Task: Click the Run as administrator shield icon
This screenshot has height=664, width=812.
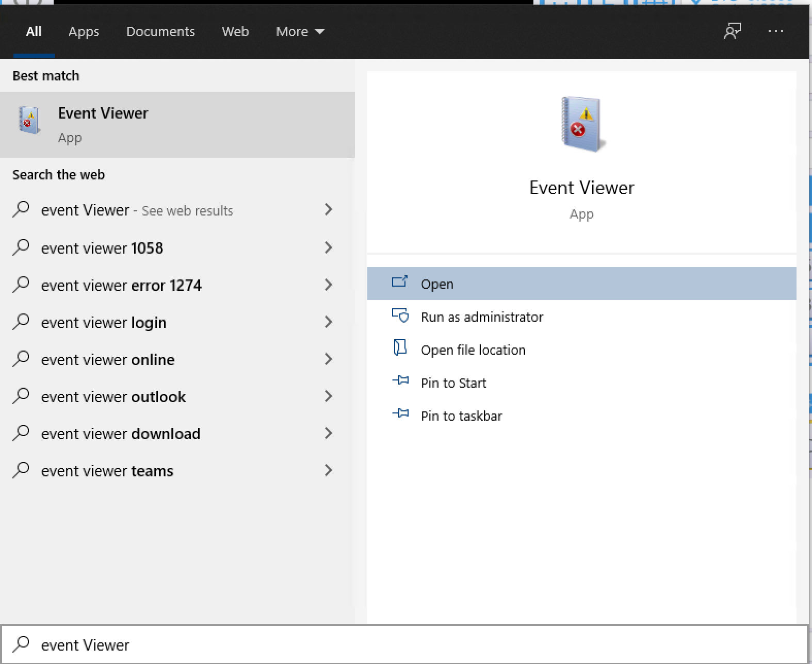Action: point(400,316)
